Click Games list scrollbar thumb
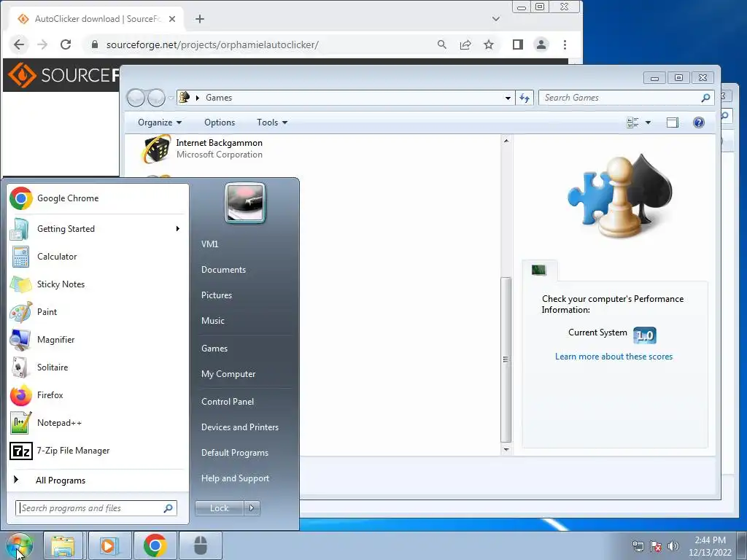 tap(506, 359)
